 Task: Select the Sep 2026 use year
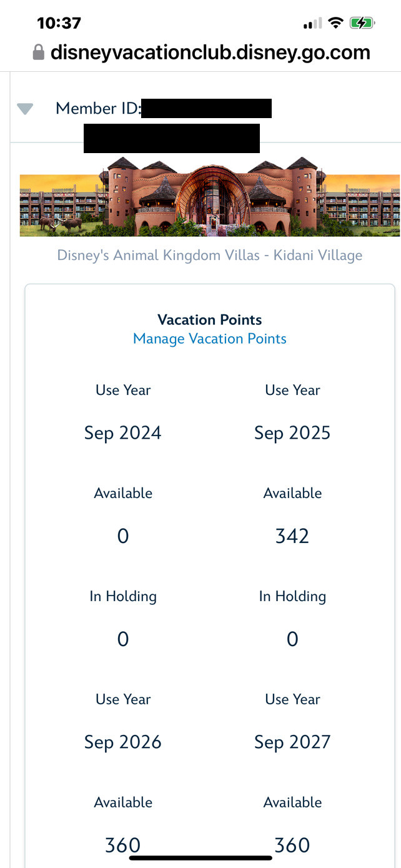[x=123, y=742]
